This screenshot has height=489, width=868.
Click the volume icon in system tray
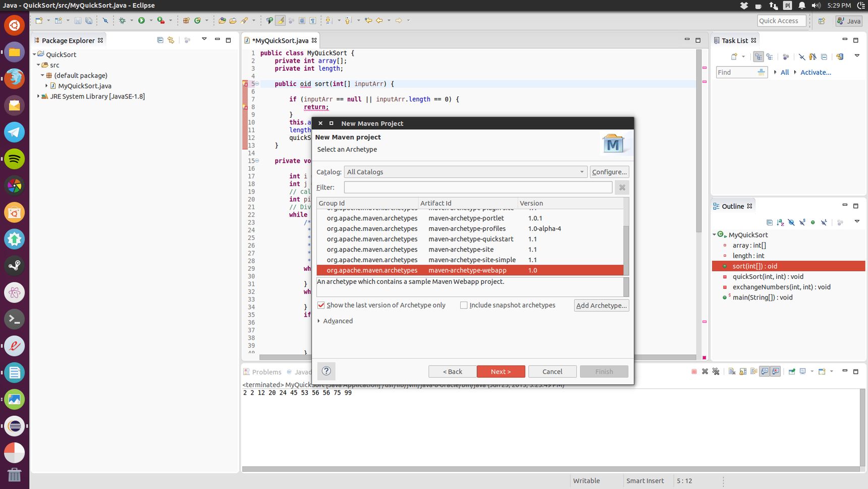pyautogui.click(x=816, y=6)
